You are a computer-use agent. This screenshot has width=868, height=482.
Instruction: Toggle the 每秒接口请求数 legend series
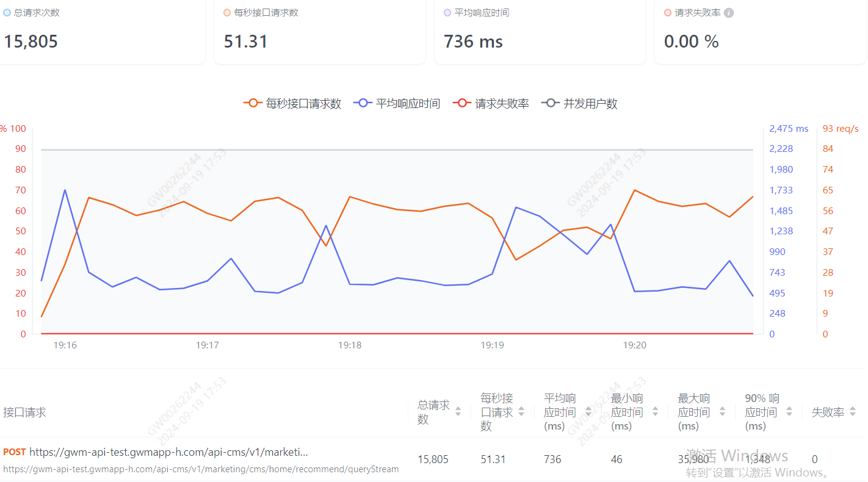click(292, 103)
